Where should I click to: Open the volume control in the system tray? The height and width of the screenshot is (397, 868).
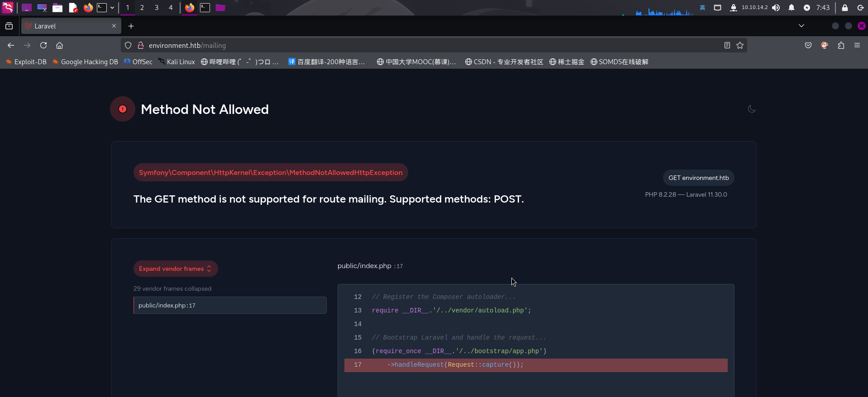776,8
